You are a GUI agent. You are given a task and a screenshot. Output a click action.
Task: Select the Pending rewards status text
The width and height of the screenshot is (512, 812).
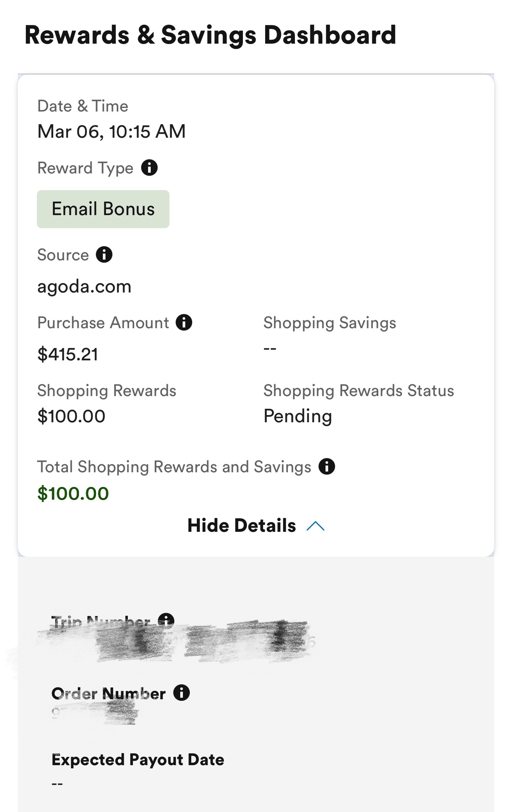[x=298, y=416]
